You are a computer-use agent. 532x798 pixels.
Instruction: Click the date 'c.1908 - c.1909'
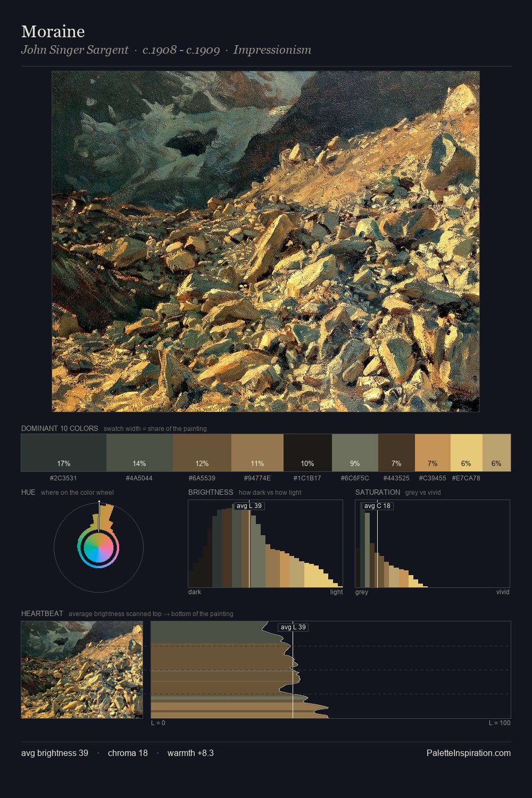tap(181, 50)
